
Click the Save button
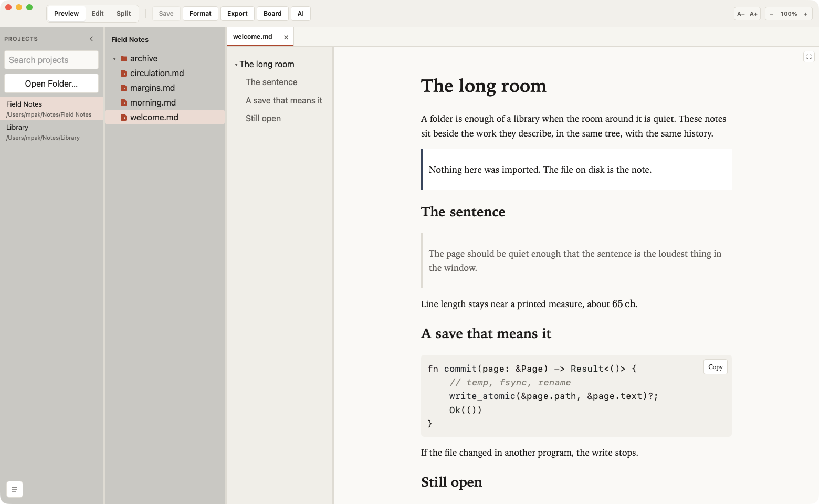point(166,14)
